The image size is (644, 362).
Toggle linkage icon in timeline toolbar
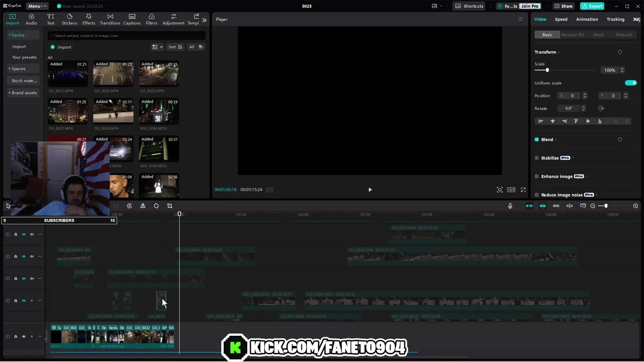tap(556, 206)
